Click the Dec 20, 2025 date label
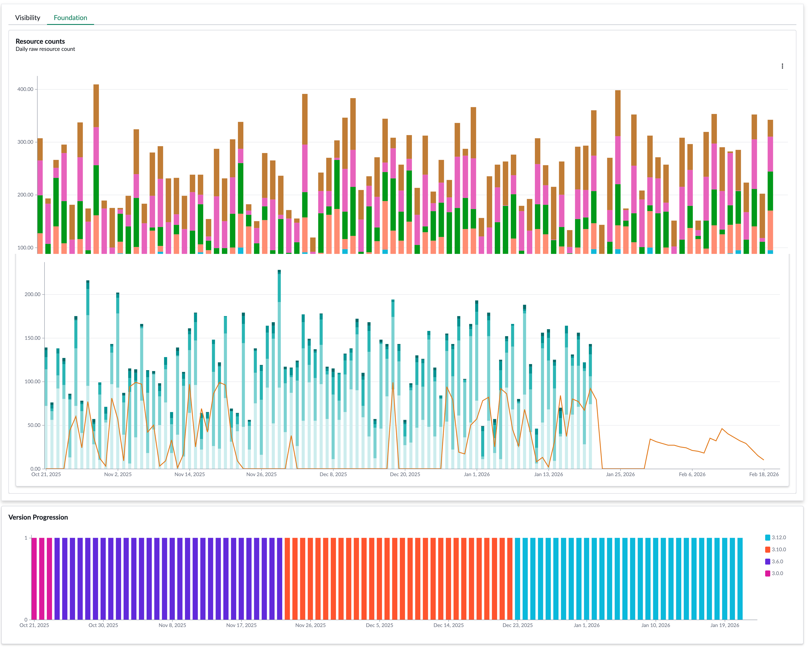This screenshot has width=812, height=661. [405, 474]
